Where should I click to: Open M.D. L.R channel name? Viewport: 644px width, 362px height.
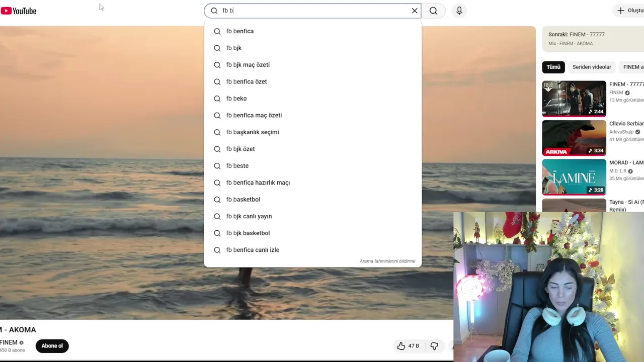coord(618,171)
